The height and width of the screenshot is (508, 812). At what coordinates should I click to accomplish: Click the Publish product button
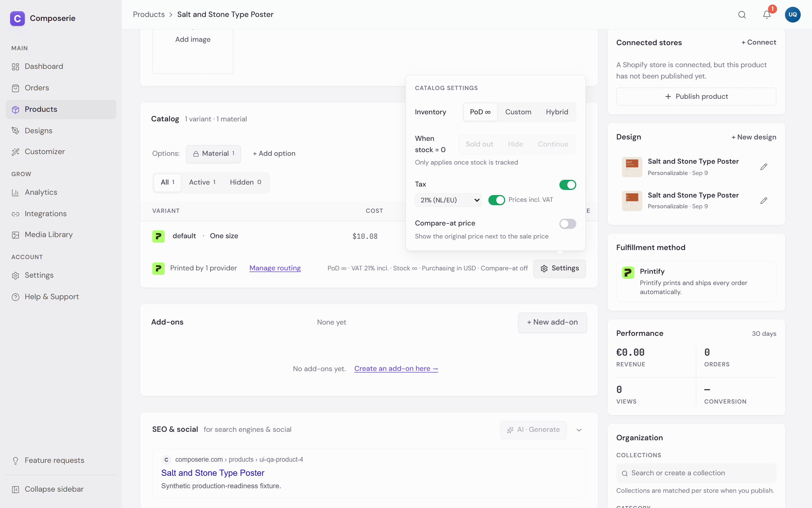click(x=696, y=97)
